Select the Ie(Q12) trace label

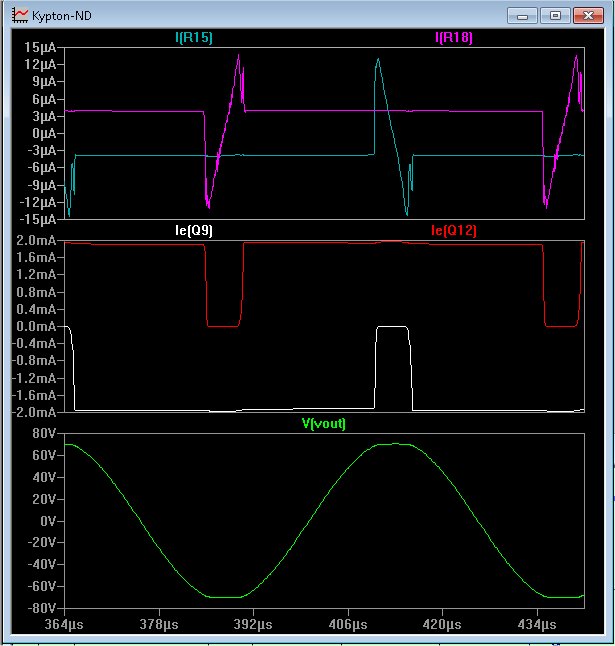point(454,230)
